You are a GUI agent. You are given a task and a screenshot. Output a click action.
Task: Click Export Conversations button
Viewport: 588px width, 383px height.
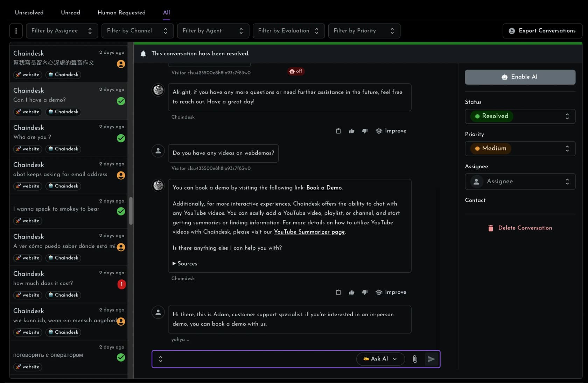(542, 31)
